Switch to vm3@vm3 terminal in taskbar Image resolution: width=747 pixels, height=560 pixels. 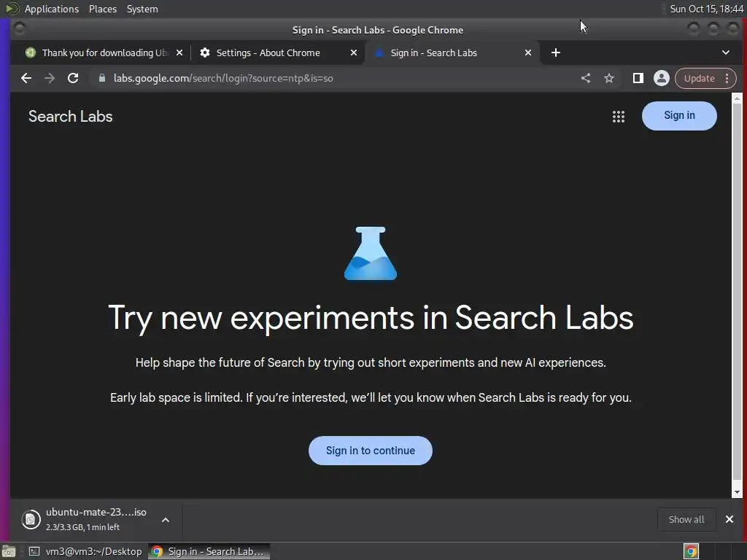[86, 551]
